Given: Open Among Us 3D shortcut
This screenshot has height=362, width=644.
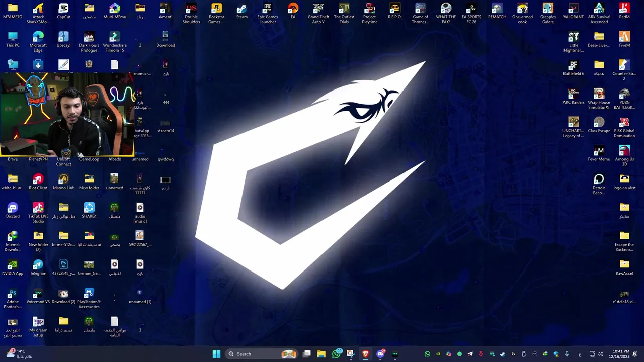Looking at the screenshot, I should pos(624,156).
